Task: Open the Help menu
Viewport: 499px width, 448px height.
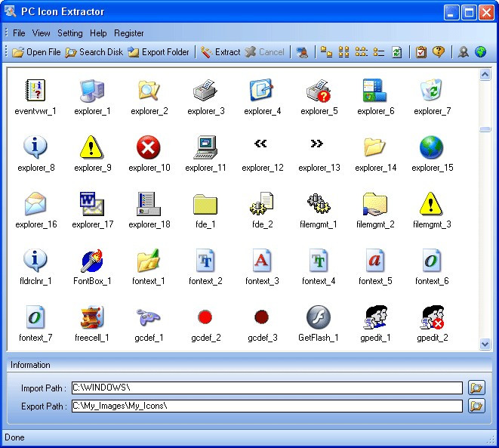Action: click(x=98, y=33)
